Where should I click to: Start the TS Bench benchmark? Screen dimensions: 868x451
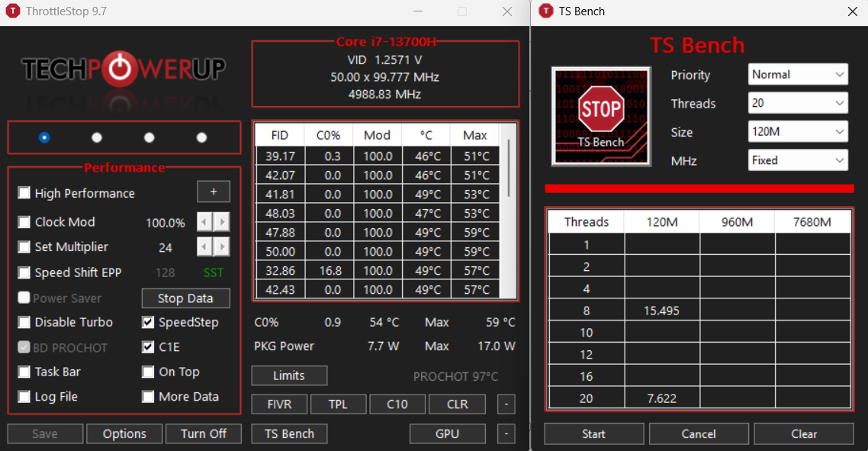pyautogui.click(x=593, y=433)
